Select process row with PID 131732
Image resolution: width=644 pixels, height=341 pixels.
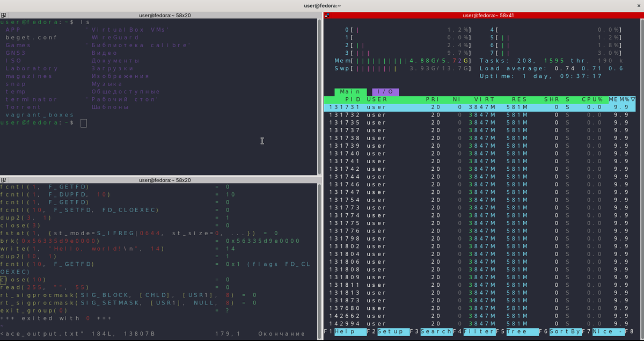(480, 115)
